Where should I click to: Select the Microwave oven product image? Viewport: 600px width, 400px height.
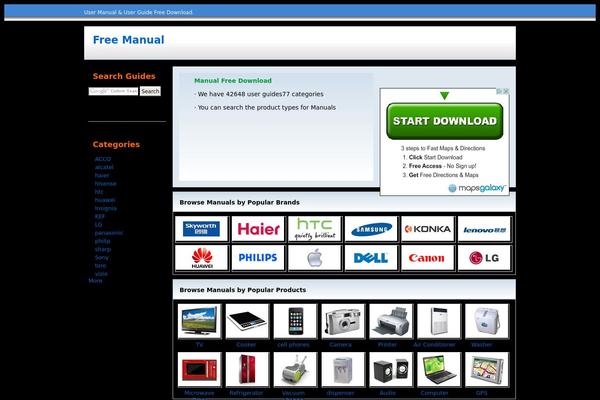pos(199,369)
